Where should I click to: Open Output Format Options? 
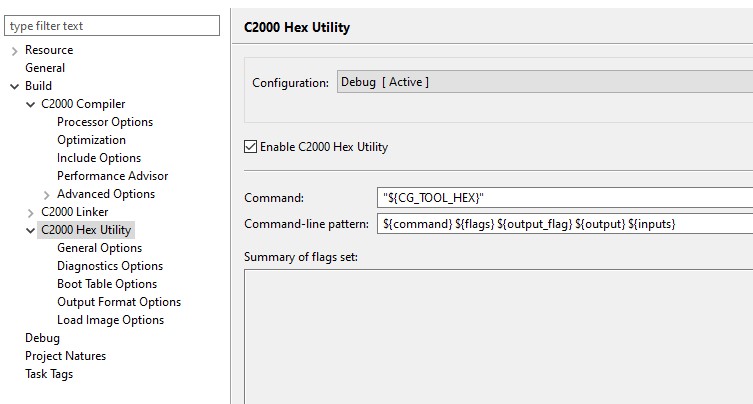119,302
